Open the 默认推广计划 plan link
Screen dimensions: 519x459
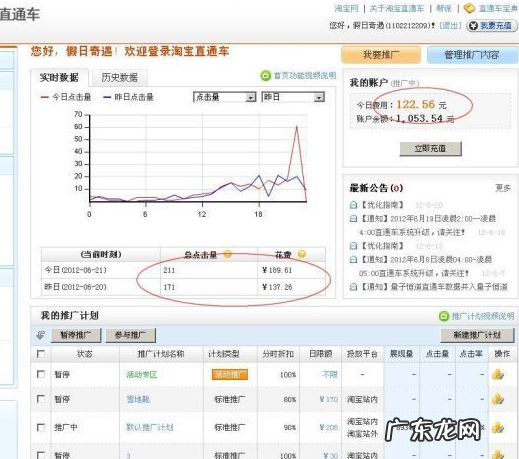pyautogui.click(x=150, y=427)
